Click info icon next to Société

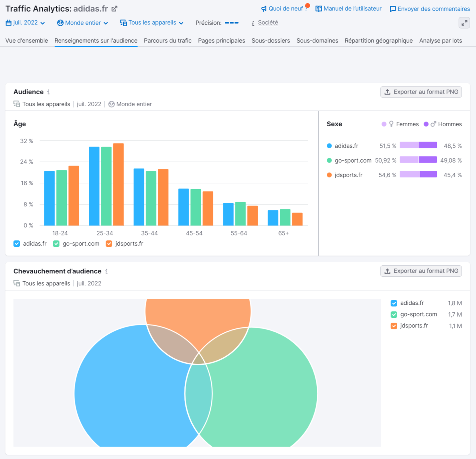coord(253,23)
